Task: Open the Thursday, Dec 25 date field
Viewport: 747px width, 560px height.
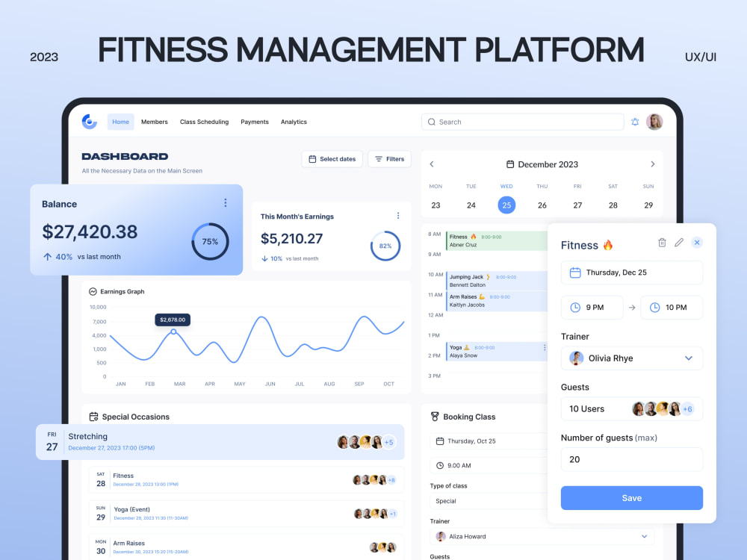Action: coord(632,273)
